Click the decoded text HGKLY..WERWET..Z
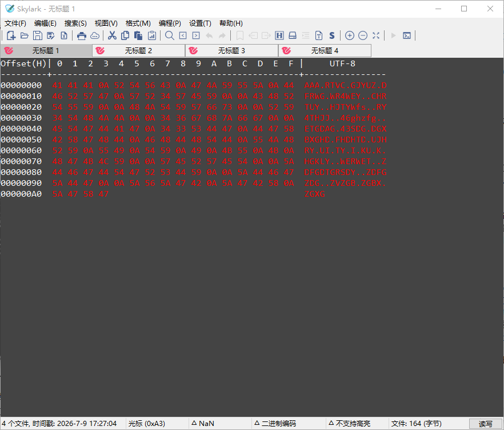504x430 pixels. pos(345,161)
